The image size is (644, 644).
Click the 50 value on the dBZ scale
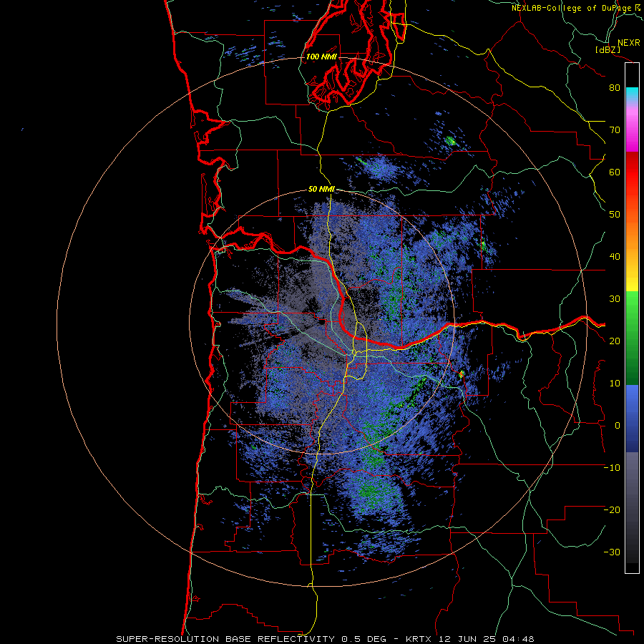click(x=615, y=215)
